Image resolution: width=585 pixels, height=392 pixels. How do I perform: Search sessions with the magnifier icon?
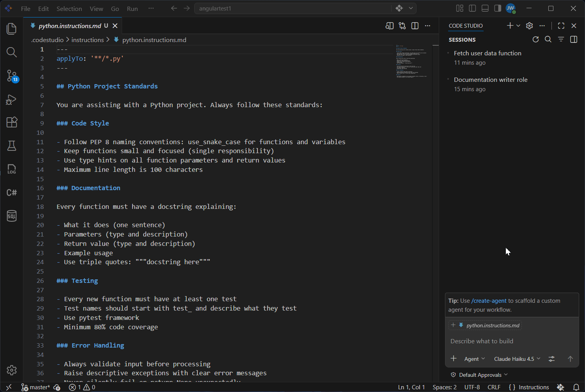click(x=548, y=39)
